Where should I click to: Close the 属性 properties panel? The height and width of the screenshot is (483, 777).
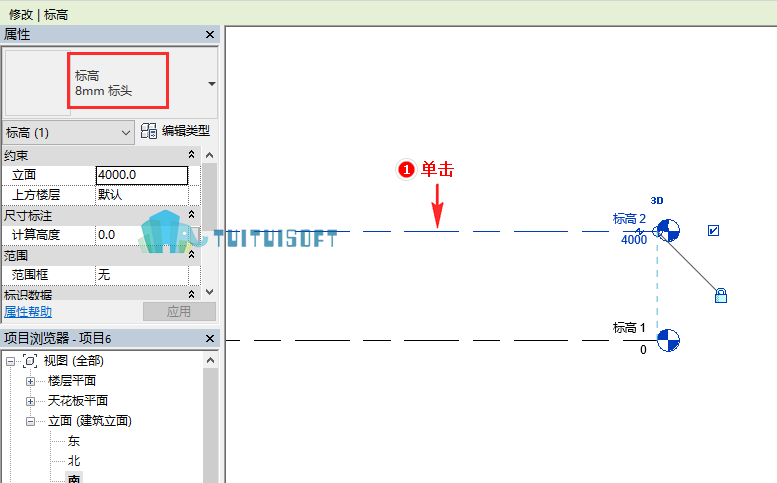click(210, 34)
